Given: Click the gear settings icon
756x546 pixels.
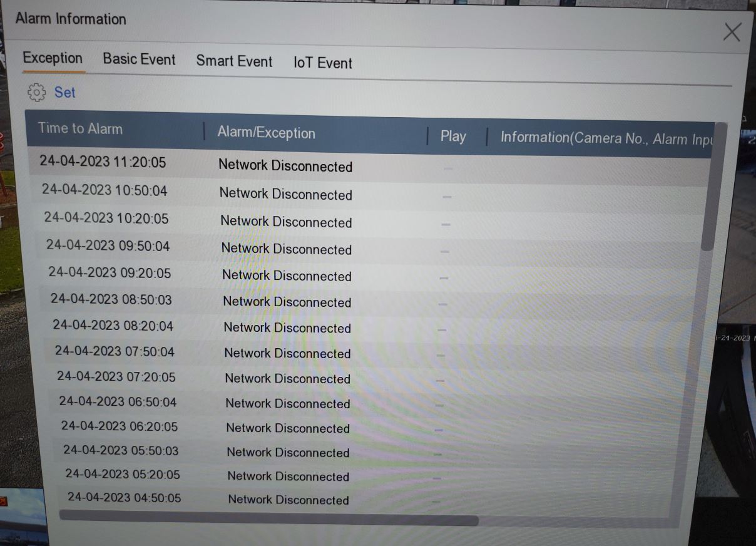Looking at the screenshot, I should [37, 93].
